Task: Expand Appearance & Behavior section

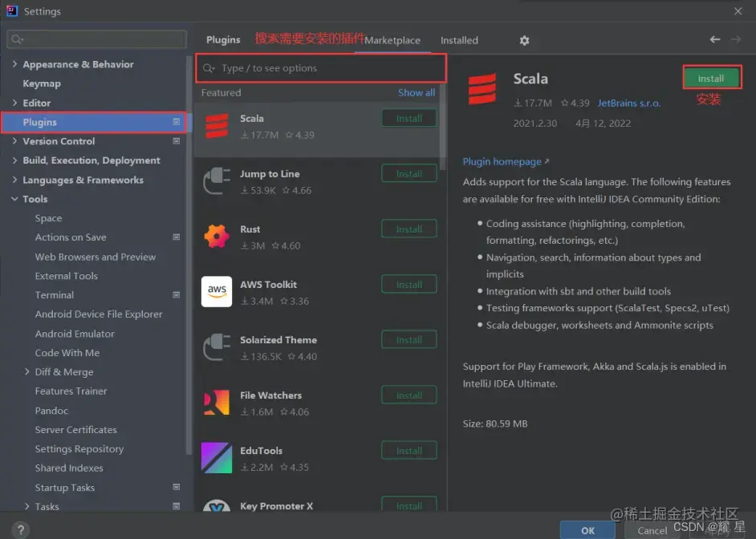Action: click(14, 64)
